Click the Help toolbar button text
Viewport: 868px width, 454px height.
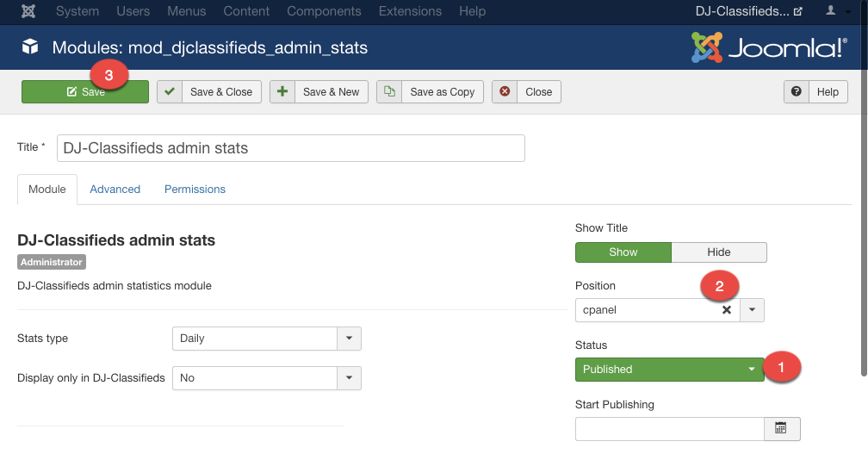click(x=828, y=92)
